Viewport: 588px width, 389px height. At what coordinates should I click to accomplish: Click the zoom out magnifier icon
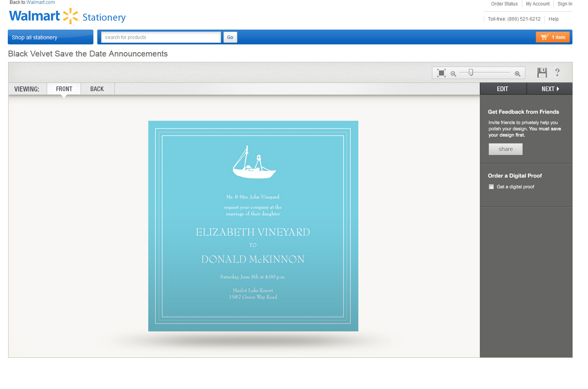click(453, 74)
